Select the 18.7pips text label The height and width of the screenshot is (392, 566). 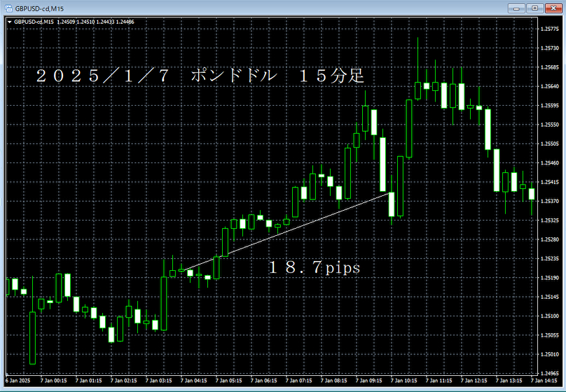tap(314, 267)
